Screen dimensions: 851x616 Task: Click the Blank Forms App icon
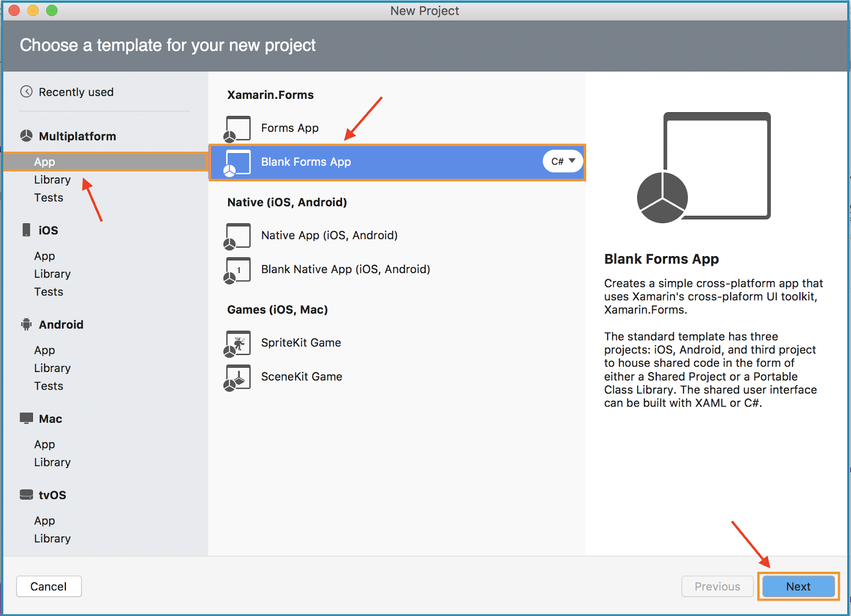(x=237, y=162)
